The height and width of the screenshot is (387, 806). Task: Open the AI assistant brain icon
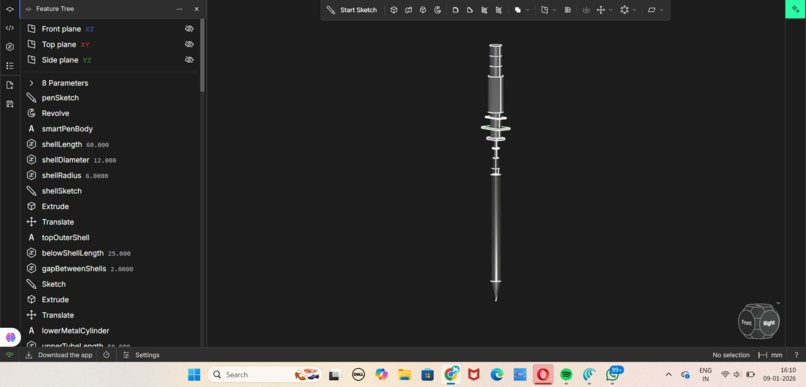tap(10, 337)
